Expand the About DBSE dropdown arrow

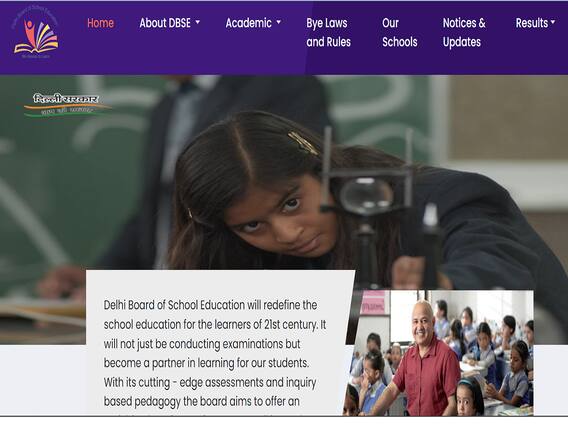click(198, 22)
